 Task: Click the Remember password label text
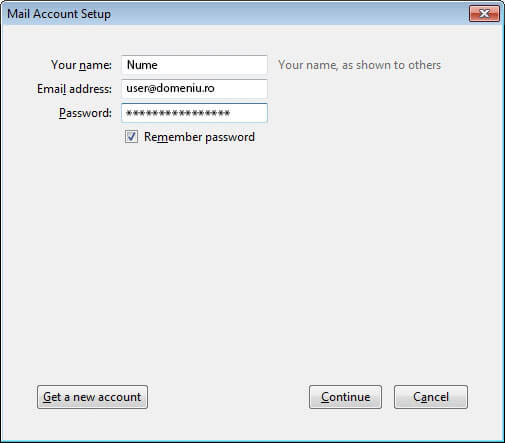point(199,137)
